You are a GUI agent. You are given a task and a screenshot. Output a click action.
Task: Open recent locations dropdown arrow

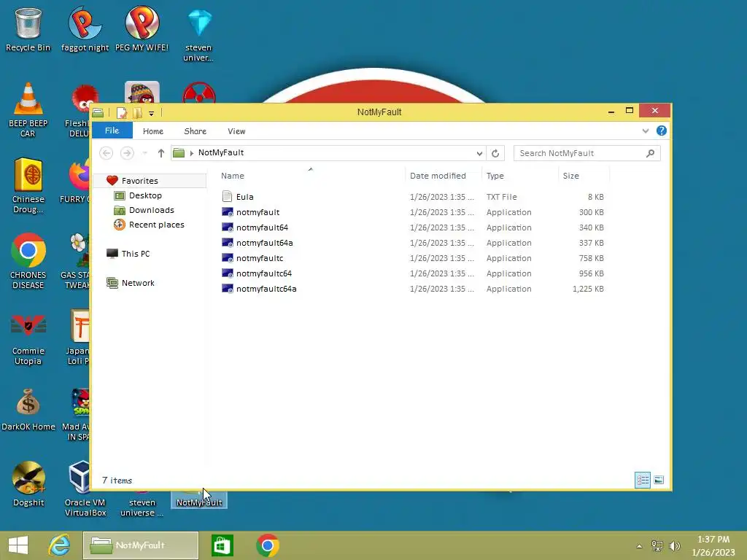145,153
